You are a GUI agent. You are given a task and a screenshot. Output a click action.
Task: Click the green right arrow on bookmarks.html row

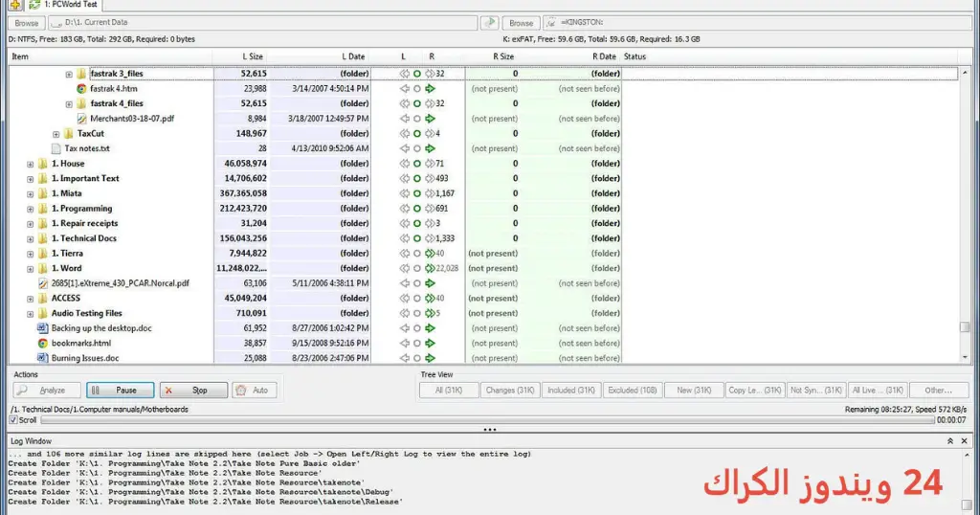click(x=430, y=343)
